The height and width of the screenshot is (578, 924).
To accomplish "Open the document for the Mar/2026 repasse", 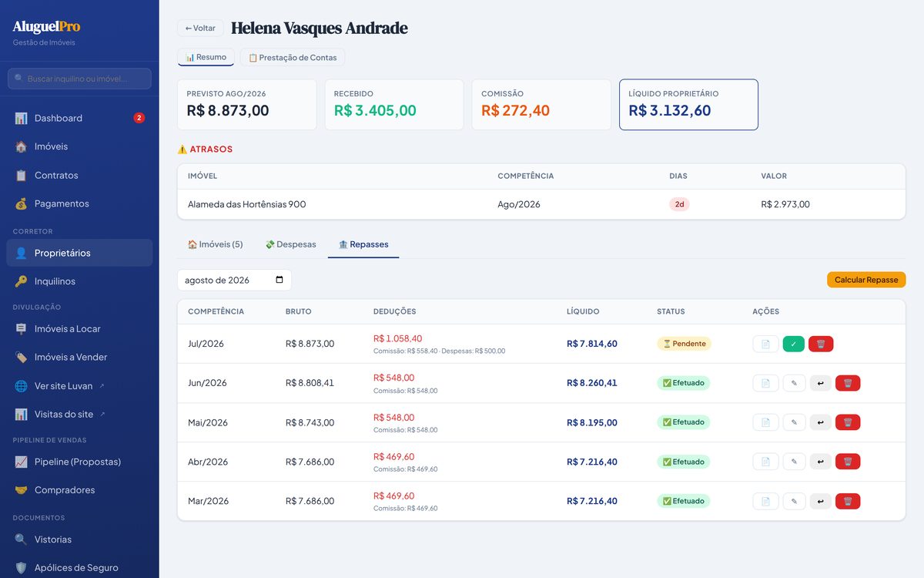I will 765,501.
